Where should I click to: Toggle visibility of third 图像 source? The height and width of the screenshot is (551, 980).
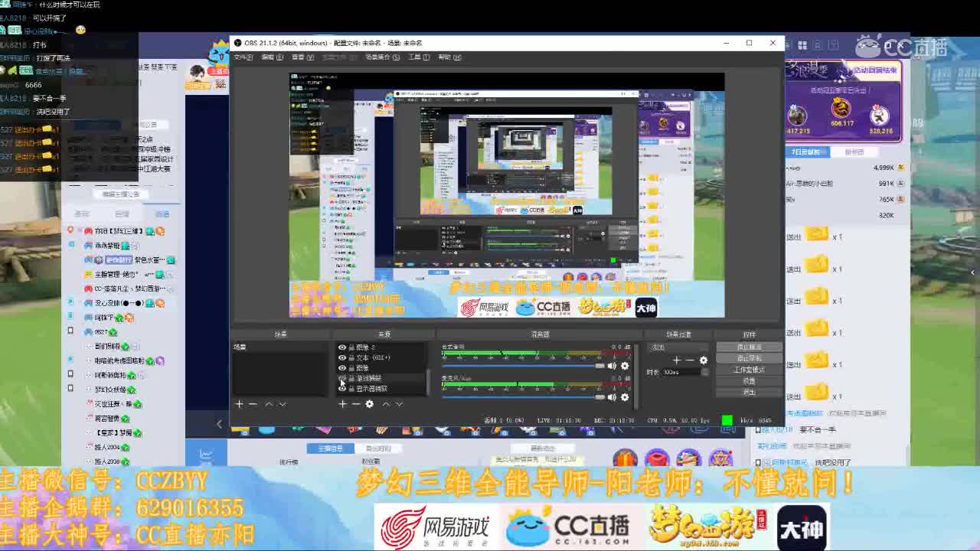[x=342, y=368]
